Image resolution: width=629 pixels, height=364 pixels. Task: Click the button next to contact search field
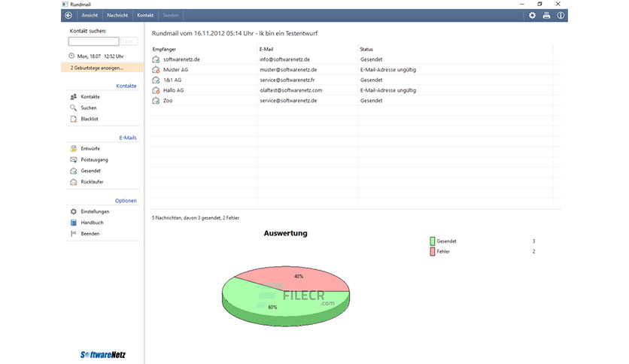129,41
